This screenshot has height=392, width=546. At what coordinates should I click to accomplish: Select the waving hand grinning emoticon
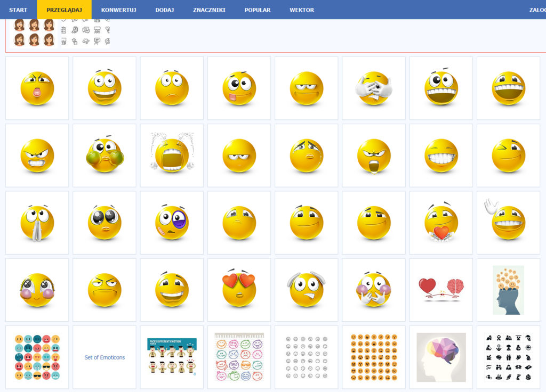point(508,223)
